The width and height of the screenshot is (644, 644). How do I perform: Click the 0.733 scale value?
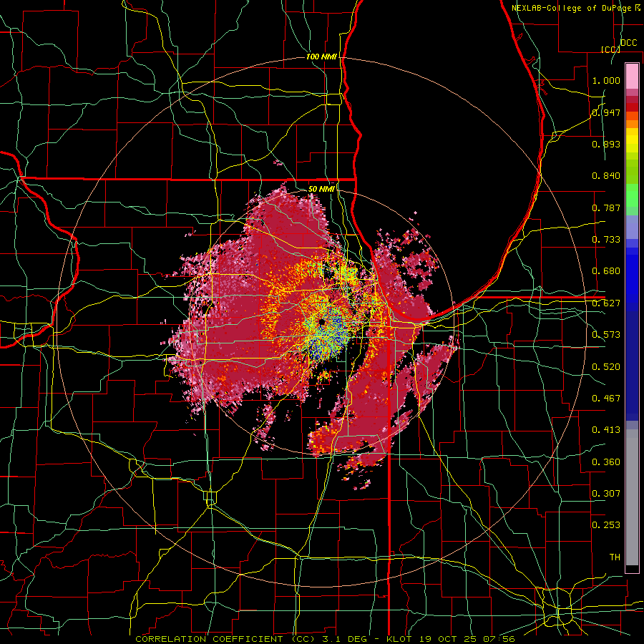pos(606,240)
